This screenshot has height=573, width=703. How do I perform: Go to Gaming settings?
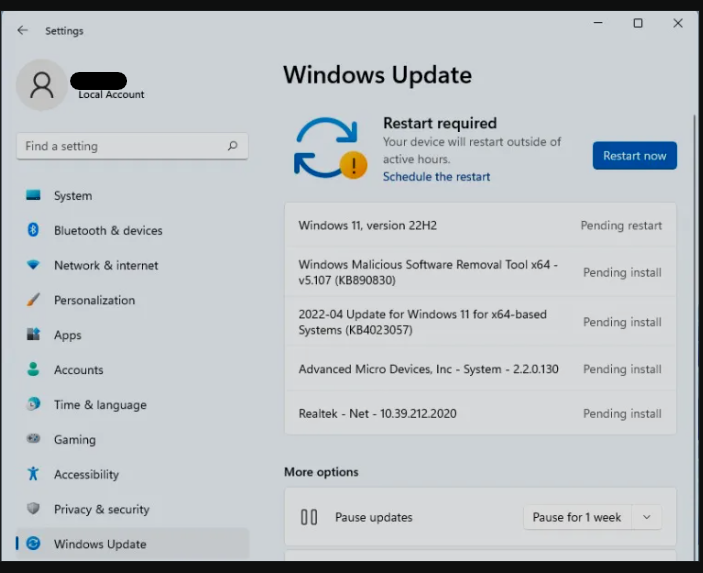[x=132, y=439]
